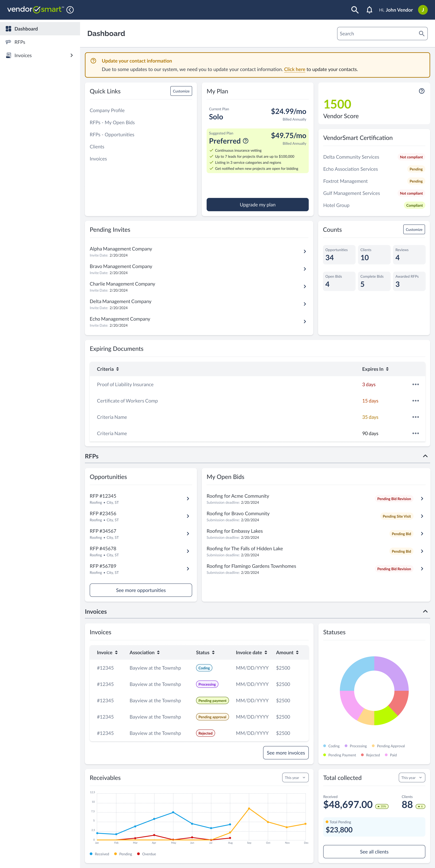Viewport: 435px width, 868px height.
Task: Open options menu for Proof of Liability Insurance
Action: [416, 385]
